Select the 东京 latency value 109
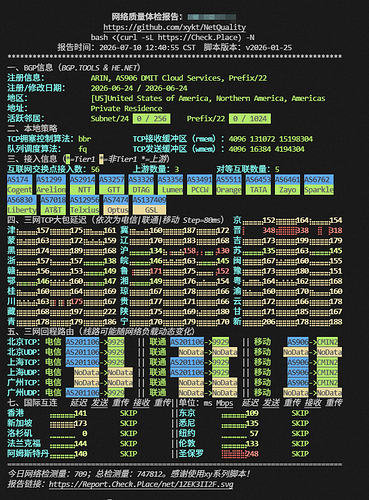 pos(252,413)
